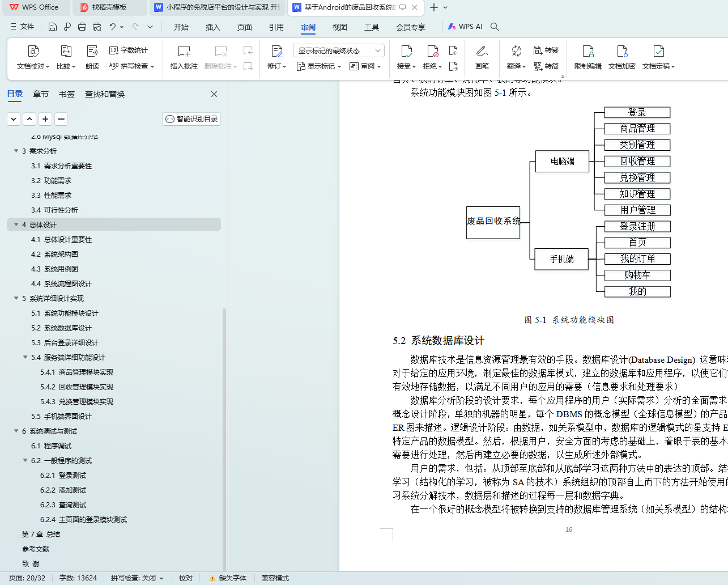Click the print icon in quick toolbar
Viewport: 728px width, 585px height.
pos(82,27)
